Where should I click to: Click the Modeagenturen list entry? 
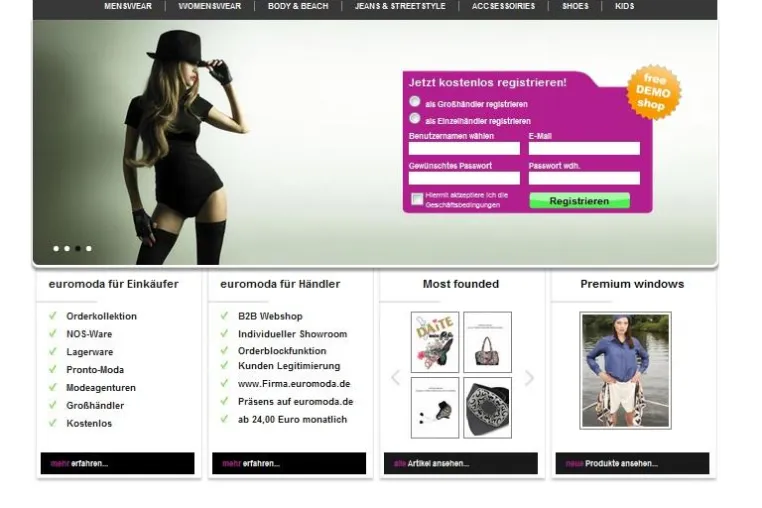click(x=101, y=387)
